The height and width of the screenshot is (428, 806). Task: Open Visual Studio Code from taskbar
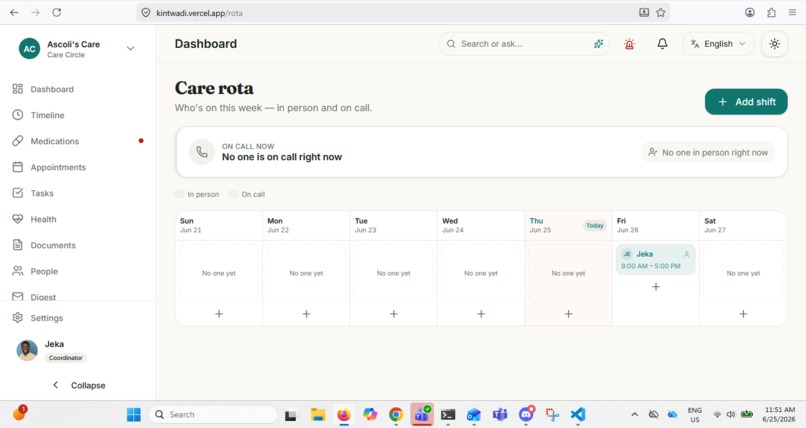point(578,415)
